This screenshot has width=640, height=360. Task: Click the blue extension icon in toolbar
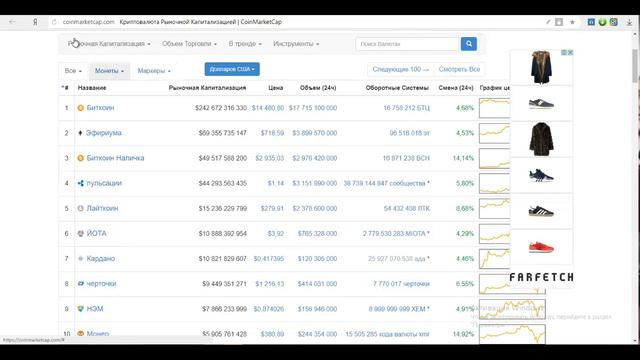click(x=591, y=22)
